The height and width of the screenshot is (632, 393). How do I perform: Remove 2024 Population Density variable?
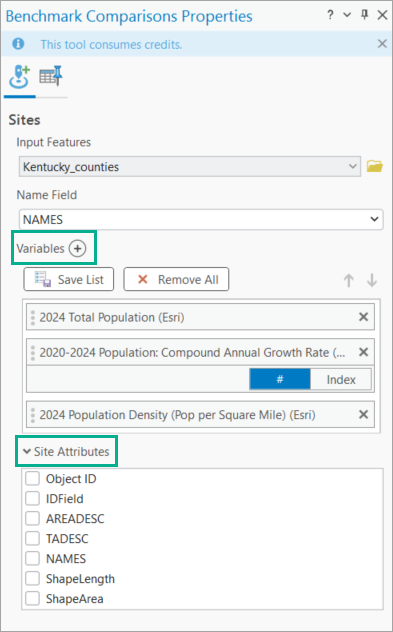pos(363,414)
